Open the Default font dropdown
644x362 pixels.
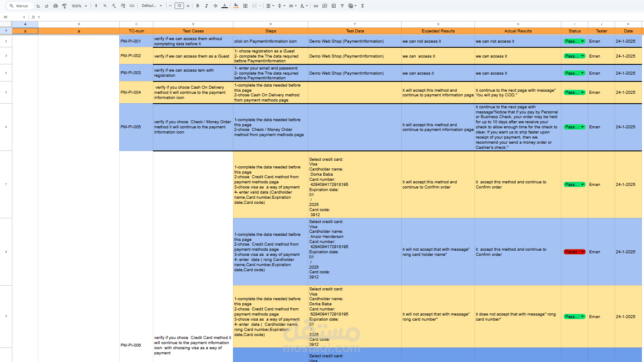point(152,6)
